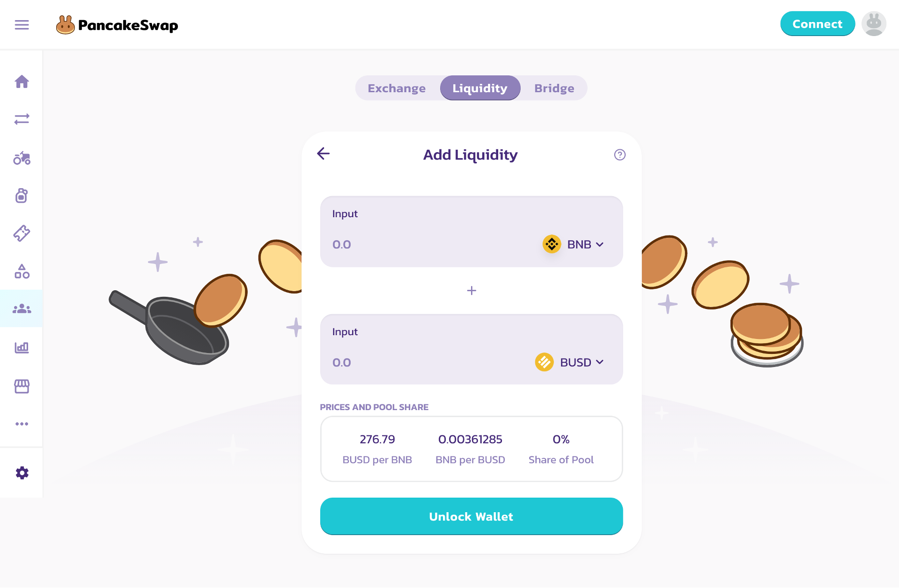Open the IFO store icon
This screenshot has height=588, width=899.
[22, 386]
